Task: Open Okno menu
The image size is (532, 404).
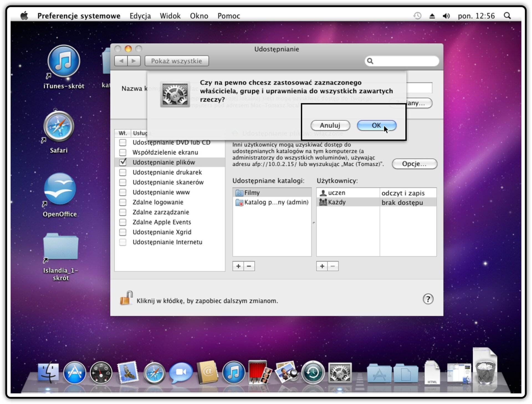Action: (199, 16)
